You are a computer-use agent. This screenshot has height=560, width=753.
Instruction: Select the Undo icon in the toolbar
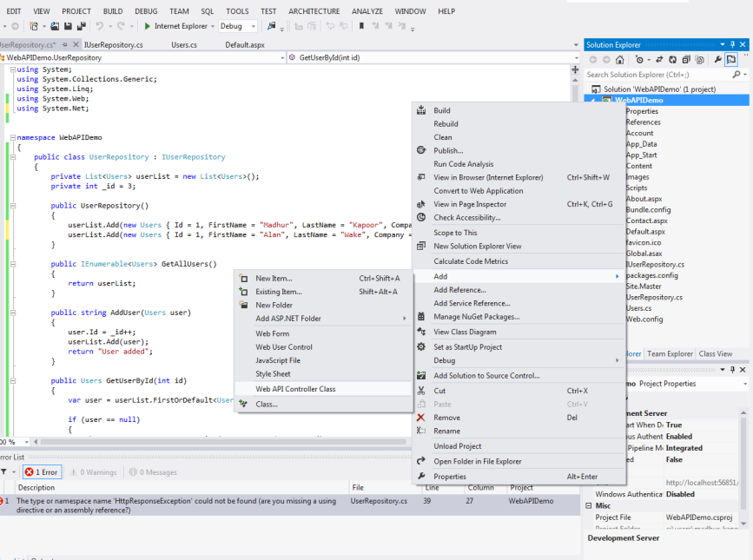click(100, 26)
